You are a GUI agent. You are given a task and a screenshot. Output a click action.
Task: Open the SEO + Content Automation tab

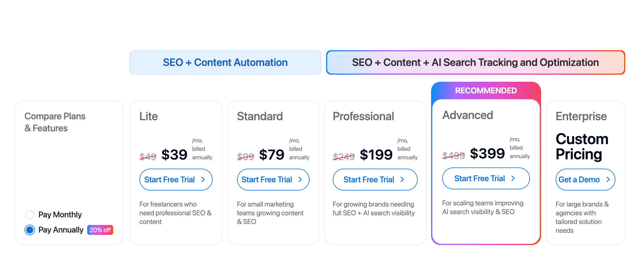[x=225, y=62]
